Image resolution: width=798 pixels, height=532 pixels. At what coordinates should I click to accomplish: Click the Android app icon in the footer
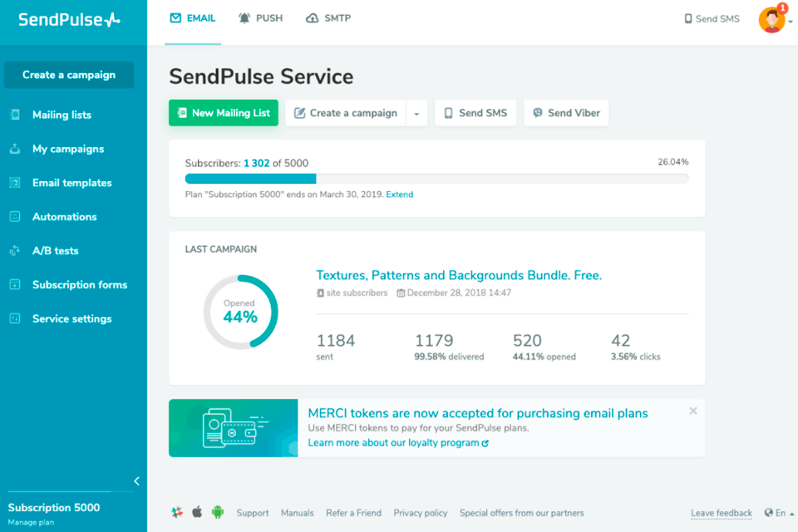pos(218,512)
